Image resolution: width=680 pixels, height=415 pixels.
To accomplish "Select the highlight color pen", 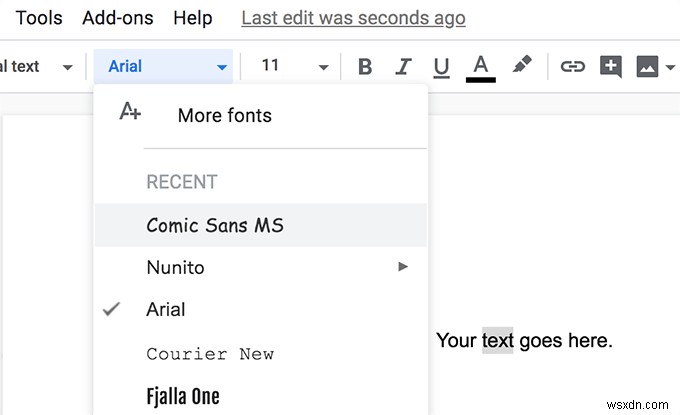I will (x=522, y=66).
